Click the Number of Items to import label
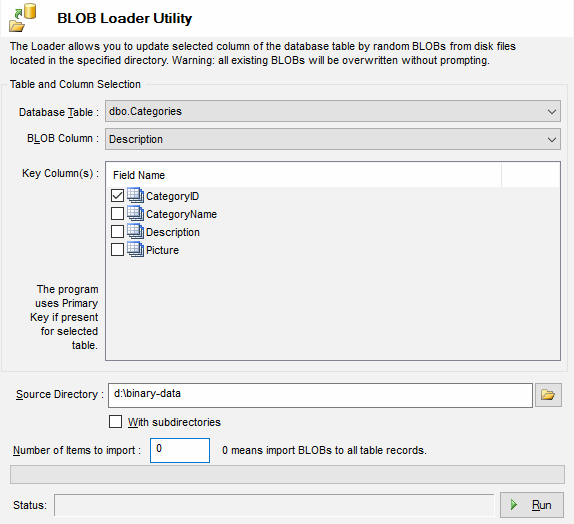The height and width of the screenshot is (524, 574). tap(77, 450)
